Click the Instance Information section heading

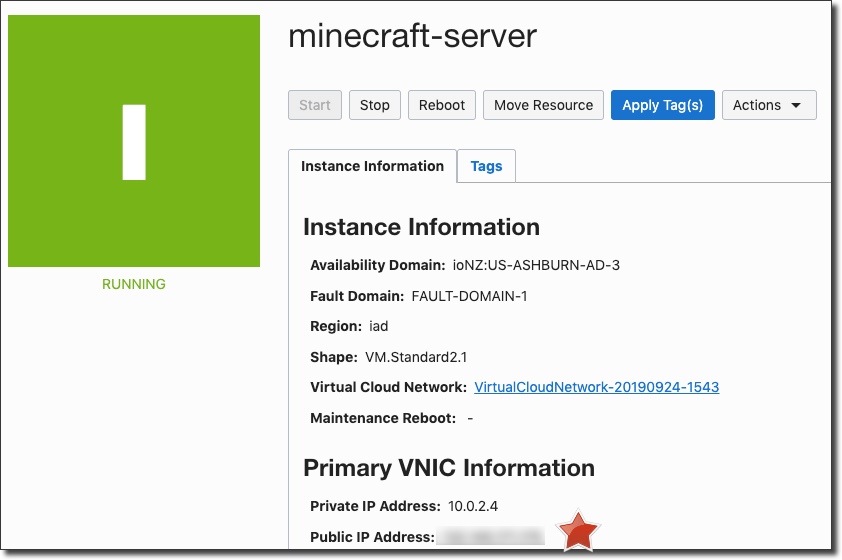[422, 227]
